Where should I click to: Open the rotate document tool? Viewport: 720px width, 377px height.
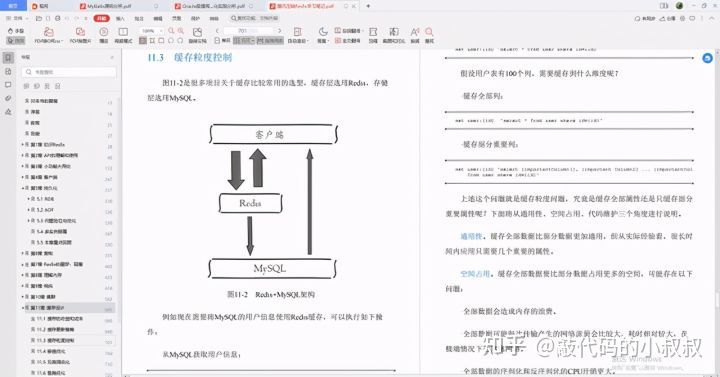coord(197,35)
